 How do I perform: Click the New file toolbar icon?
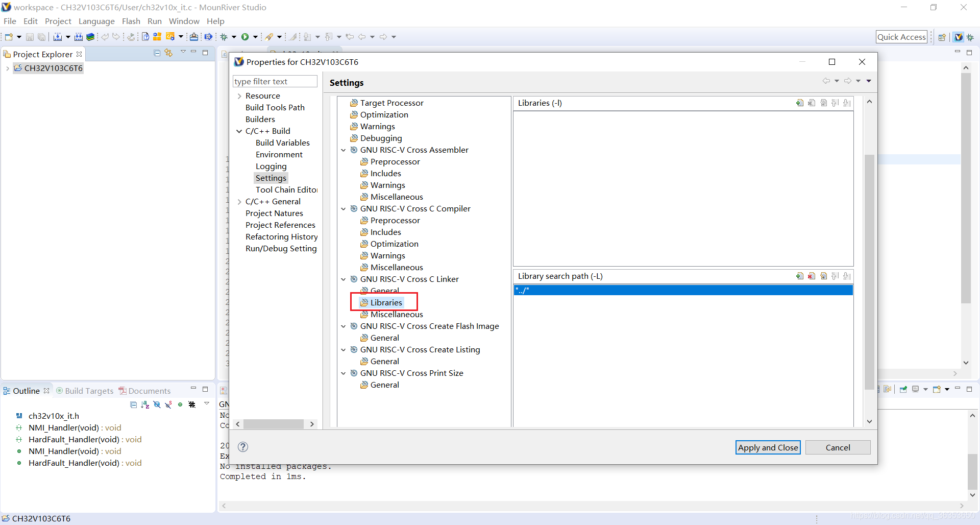[9, 37]
